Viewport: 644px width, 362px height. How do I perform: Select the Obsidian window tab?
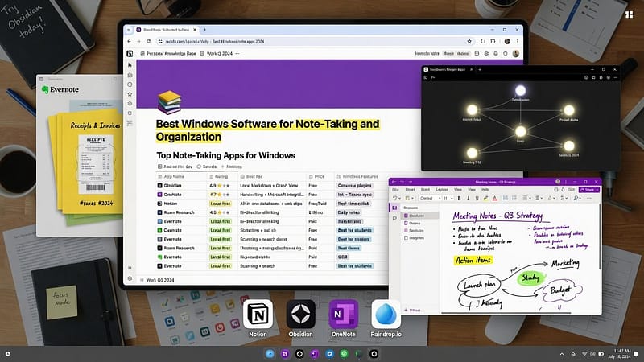coord(448,69)
